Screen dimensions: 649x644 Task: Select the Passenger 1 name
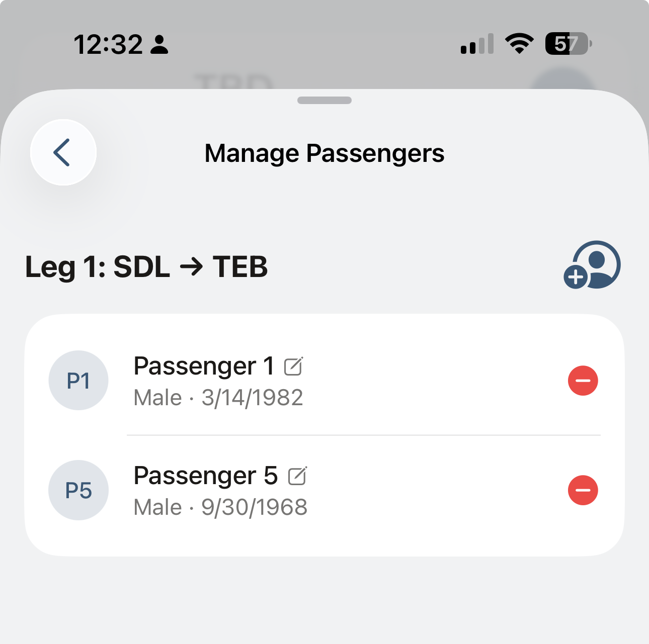[204, 365]
